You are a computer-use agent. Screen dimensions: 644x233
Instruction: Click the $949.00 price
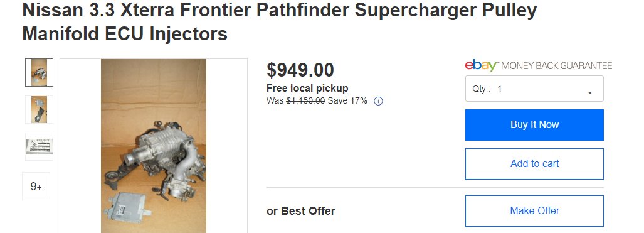(x=300, y=70)
